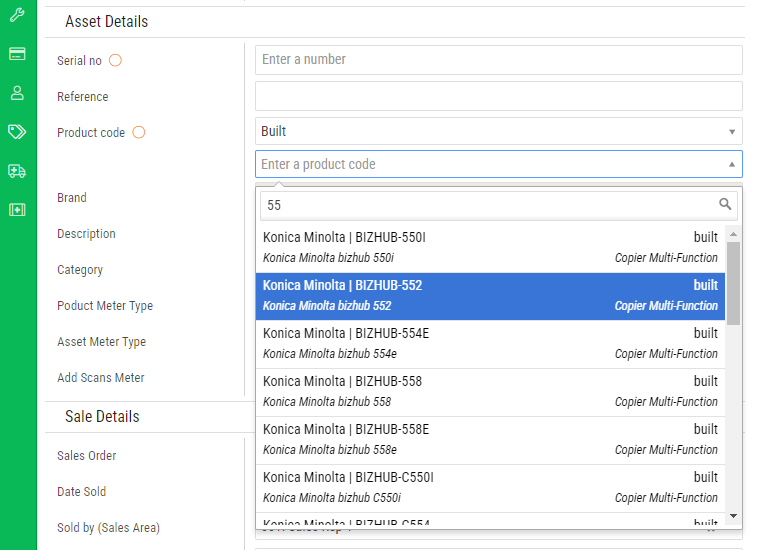
Task: Click the first-aid box sidebar icon
Action: [17, 209]
